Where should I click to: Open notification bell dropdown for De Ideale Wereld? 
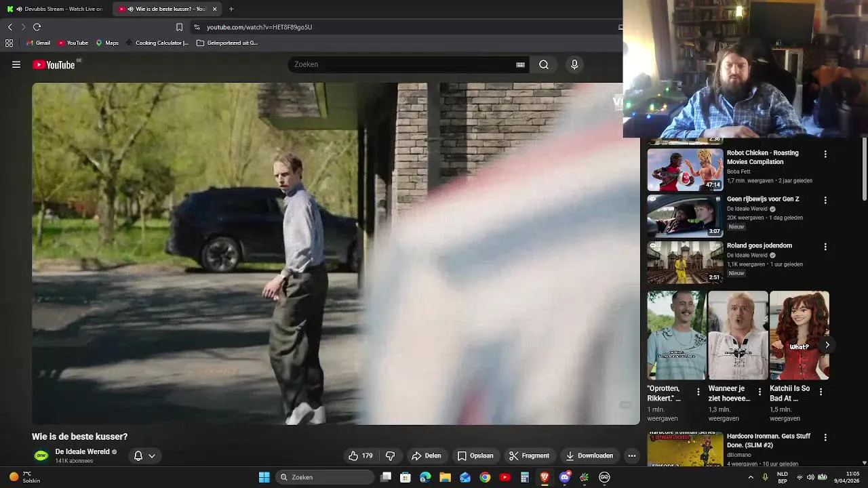tap(144, 455)
